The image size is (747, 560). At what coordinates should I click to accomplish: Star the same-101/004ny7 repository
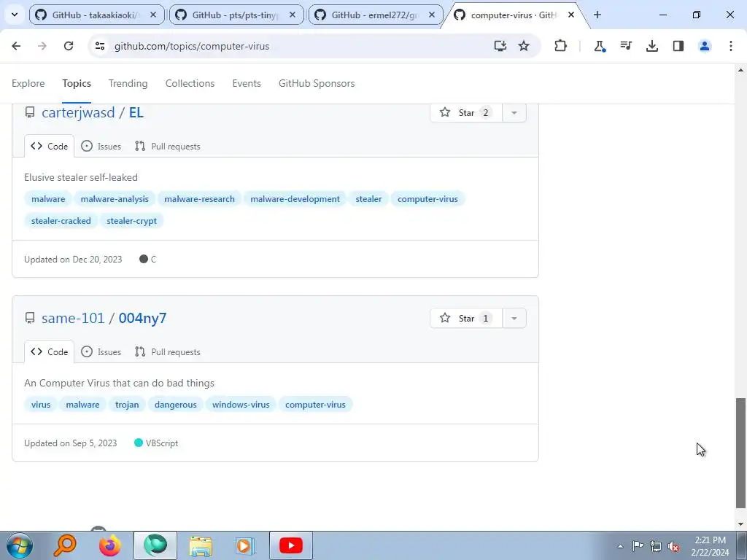(x=466, y=318)
